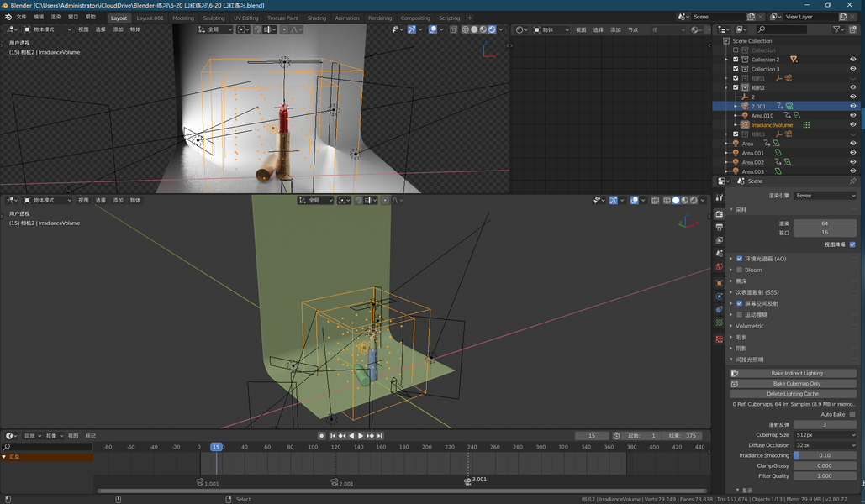
Task: Uncheck Collection 2 in the outliner
Action: coord(736,60)
